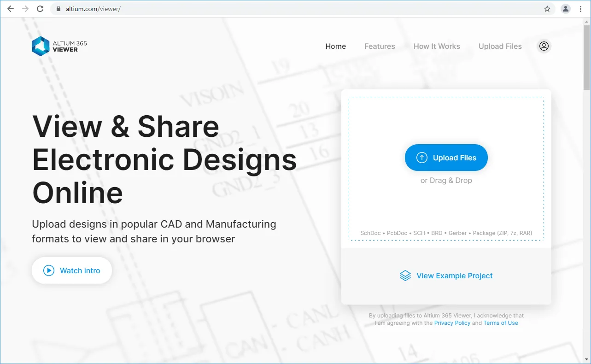Screen dimensions: 591x364
Task: Click the Altium 365 Viewer logo
Action: tap(59, 46)
